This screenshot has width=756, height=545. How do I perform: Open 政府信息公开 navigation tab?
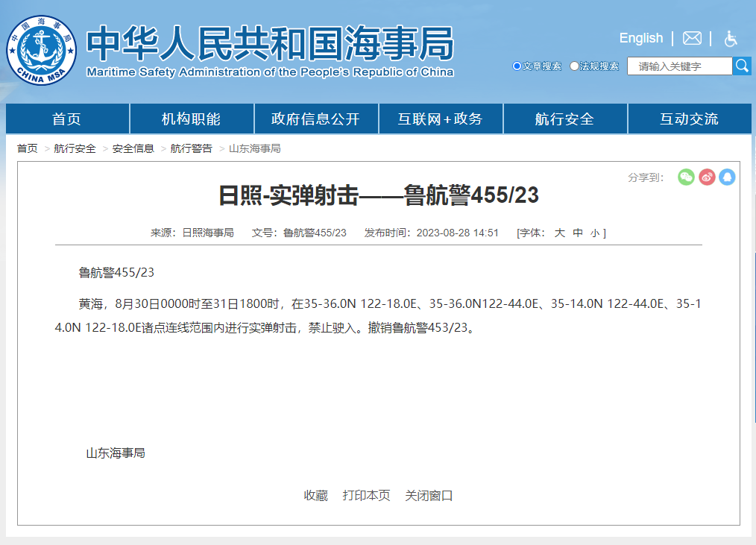click(x=316, y=119)
